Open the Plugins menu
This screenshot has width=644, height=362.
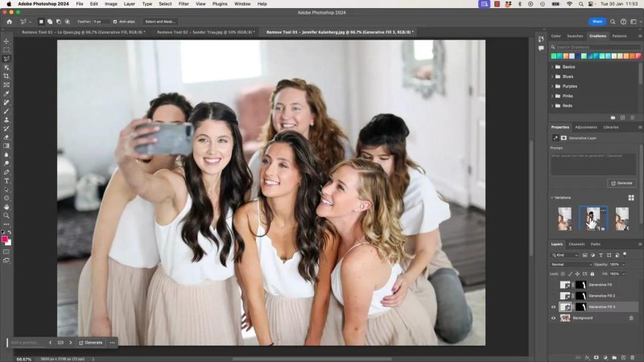click(x=220, y=4)
